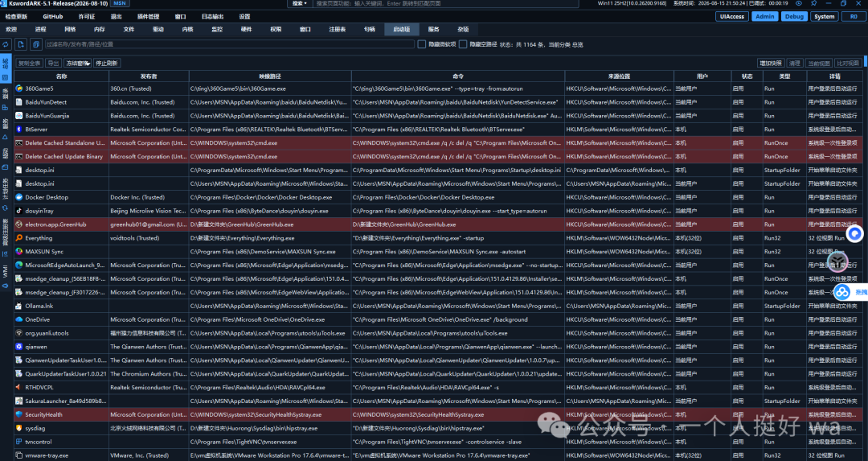Click the 360Game5 row icon
Image resolution: width=868 pixels, height=461 pixels.
click(18, 88)
